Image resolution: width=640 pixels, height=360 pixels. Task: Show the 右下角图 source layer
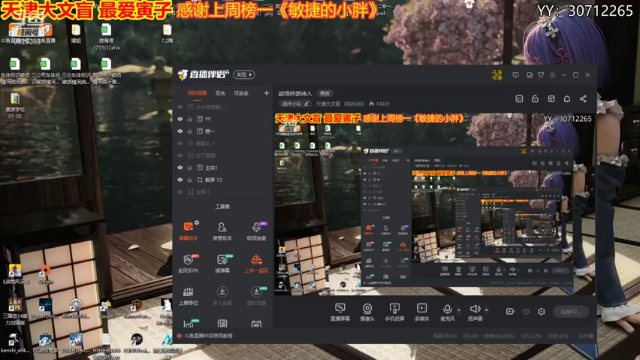click(x=180, y=156)
